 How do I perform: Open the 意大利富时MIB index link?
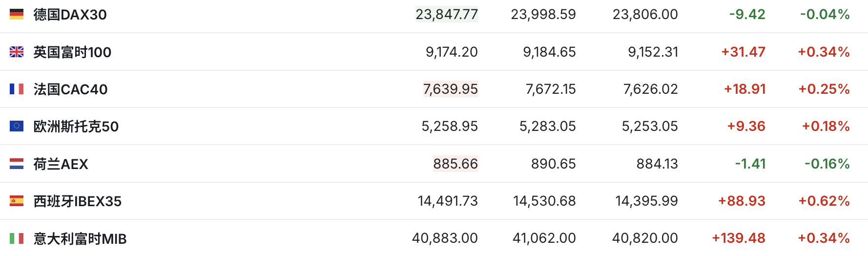pos(80,239)
